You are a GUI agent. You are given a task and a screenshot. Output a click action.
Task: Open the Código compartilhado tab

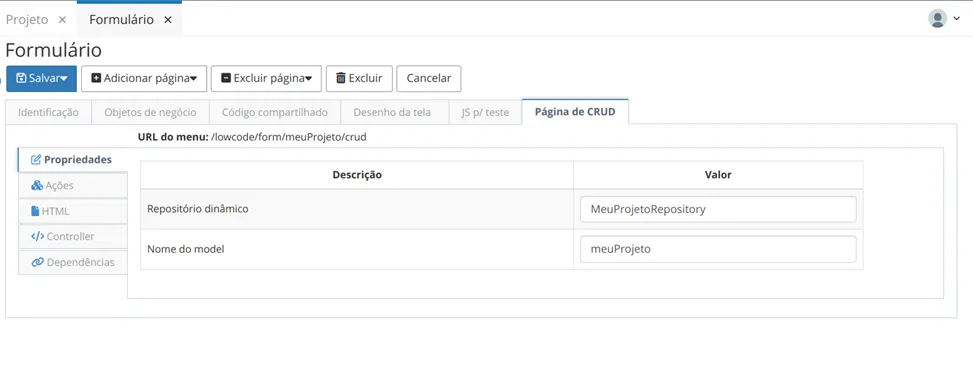(x=275, y=112)
